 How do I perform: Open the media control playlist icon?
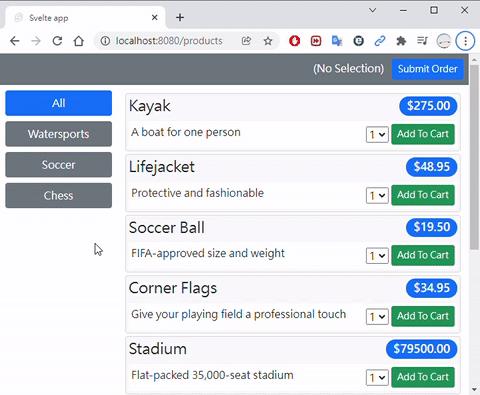point(422,41)
